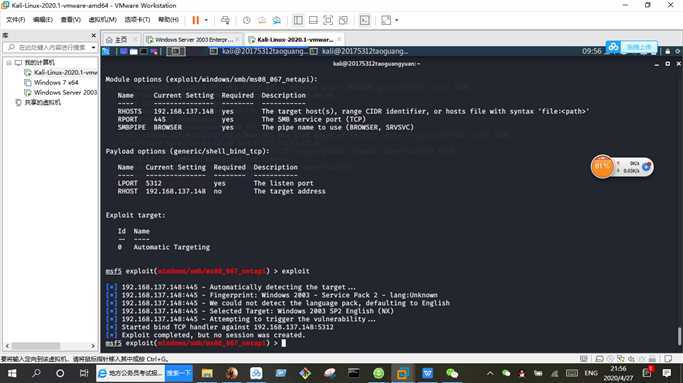683x383 pixels.
Task: Open the taskbar clock 21:56 date
Action: click(x=619, y=373)
